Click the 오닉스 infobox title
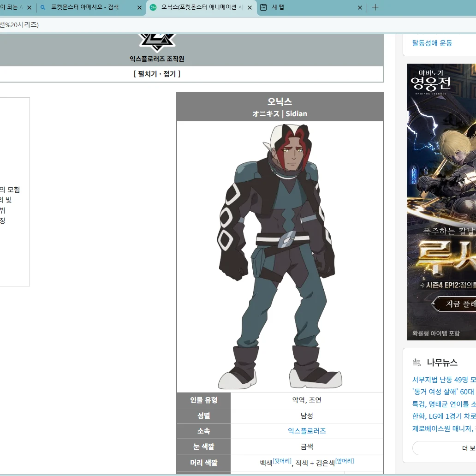 pyautogui.click(x=280, y=101)
